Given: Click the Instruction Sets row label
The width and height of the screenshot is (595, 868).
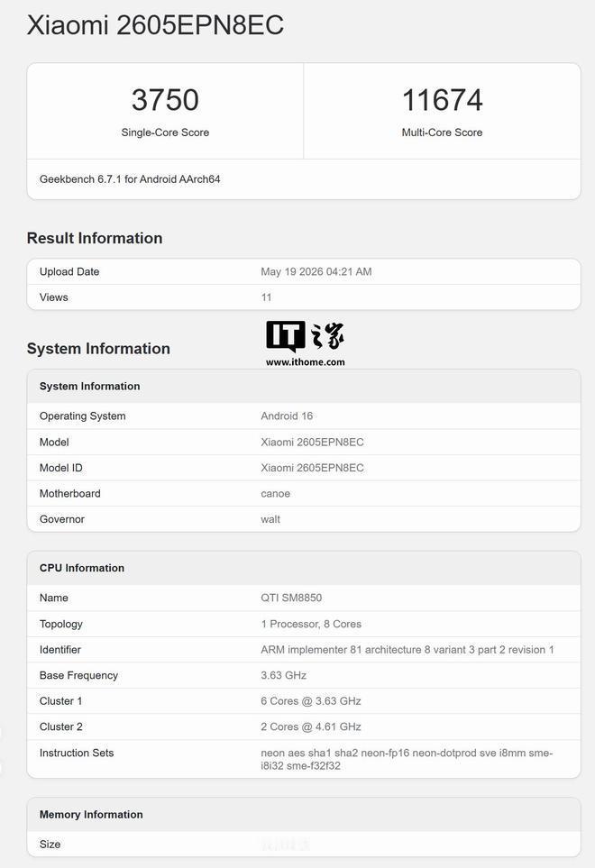Looking at the screenshot, I should (77, 753).
